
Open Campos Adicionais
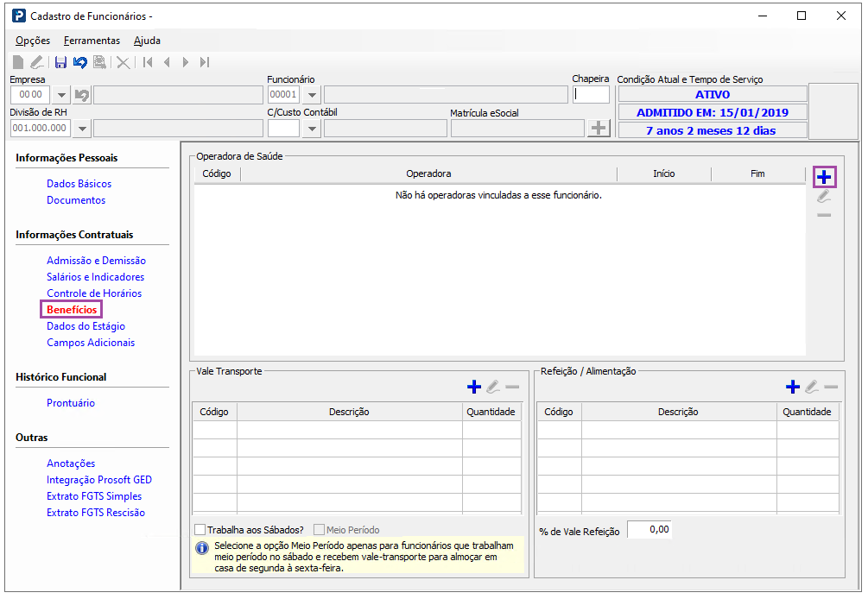(x=91, y=343)
